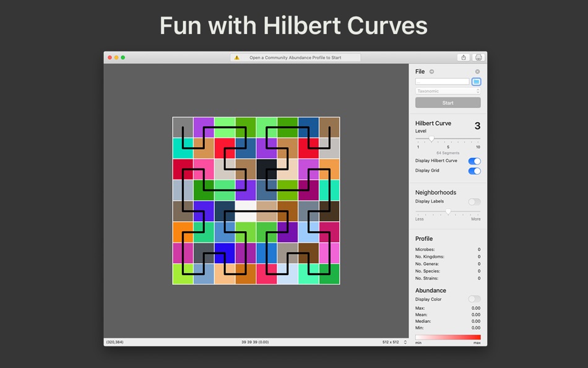Adjust the Hilbert Curve Level slider thumb
The image size is (588, 368).
click(431, 139)
